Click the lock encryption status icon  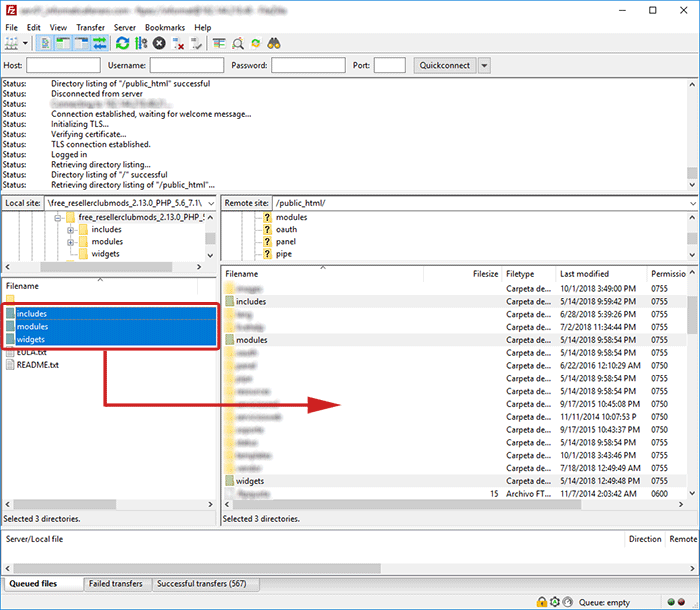[x=542, y=602]
